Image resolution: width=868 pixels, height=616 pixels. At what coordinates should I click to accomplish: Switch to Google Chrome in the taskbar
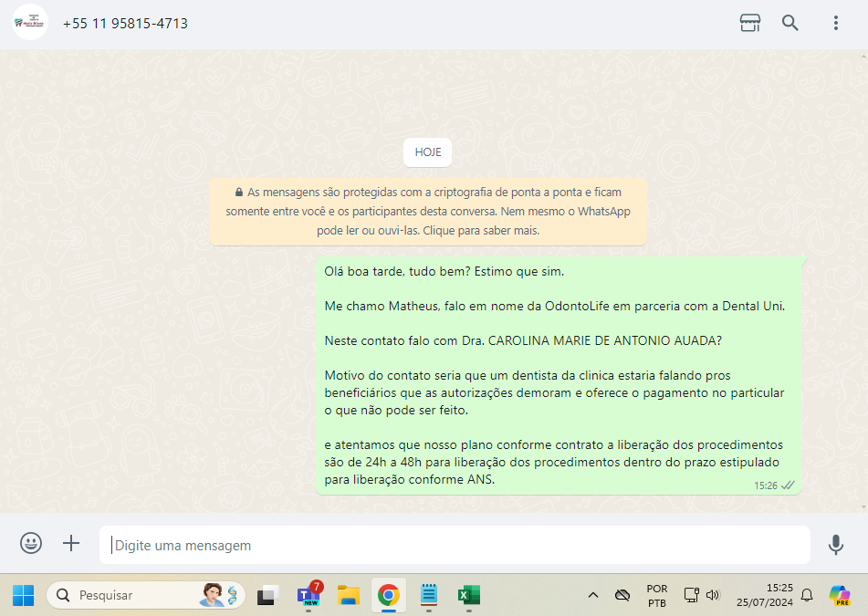(388, 596)
